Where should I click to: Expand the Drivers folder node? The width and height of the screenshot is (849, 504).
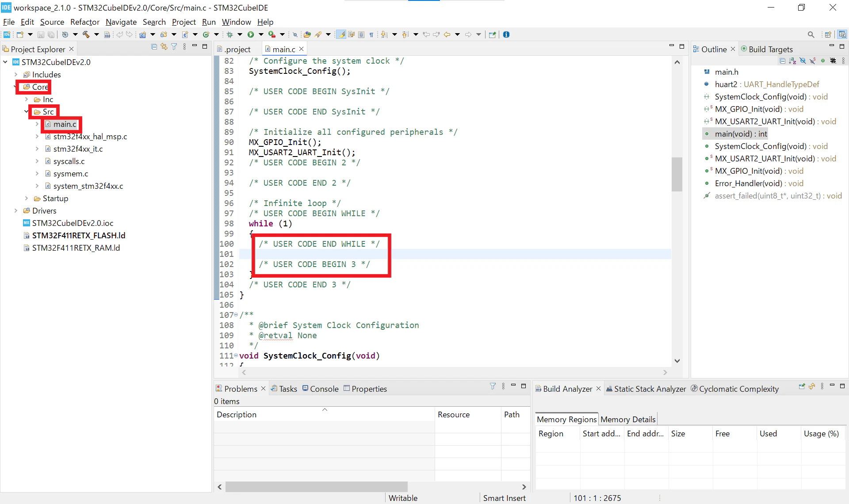16,210
